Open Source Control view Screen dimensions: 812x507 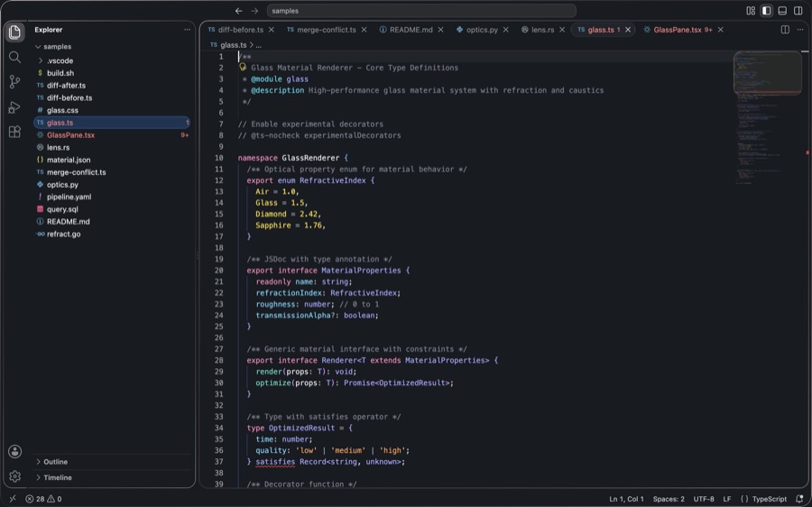point(14,82)
